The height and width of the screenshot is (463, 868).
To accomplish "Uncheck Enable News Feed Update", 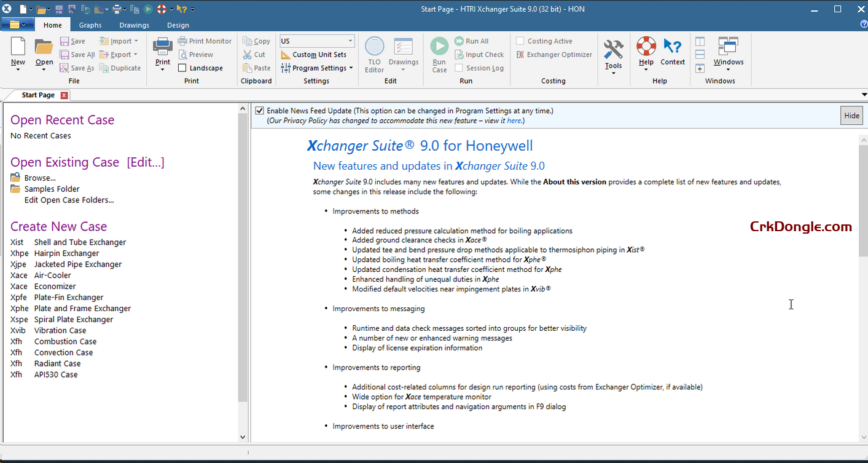I will point(260,111).
